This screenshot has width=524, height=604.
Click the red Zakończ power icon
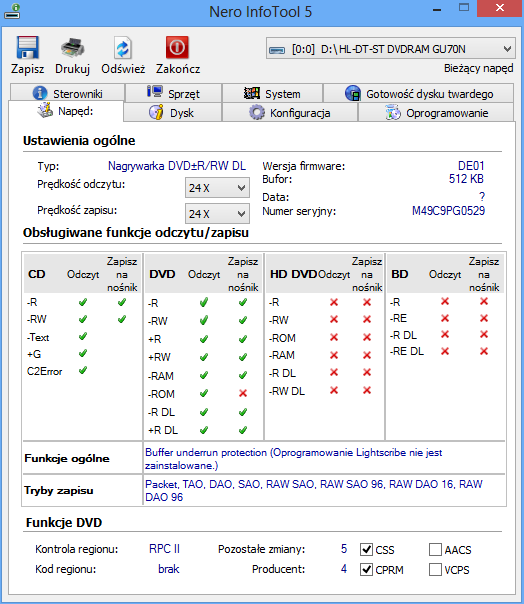177,47
